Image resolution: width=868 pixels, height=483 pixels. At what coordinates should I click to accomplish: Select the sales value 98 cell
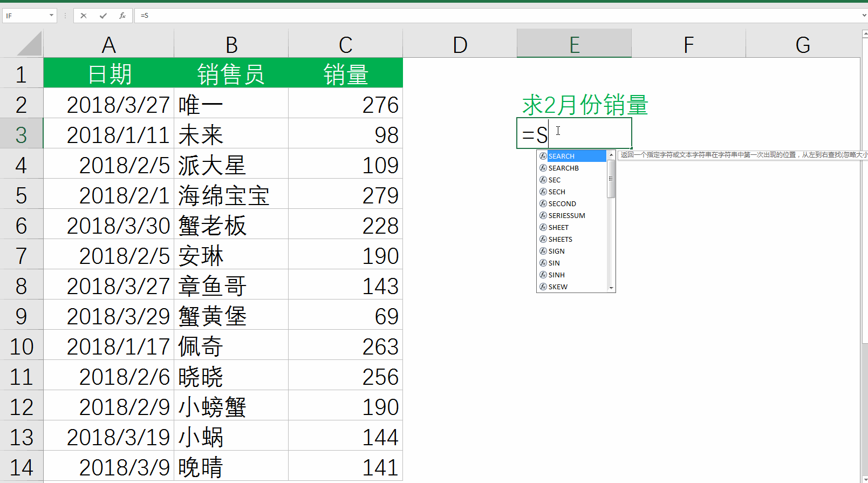(x=346, y=133)
